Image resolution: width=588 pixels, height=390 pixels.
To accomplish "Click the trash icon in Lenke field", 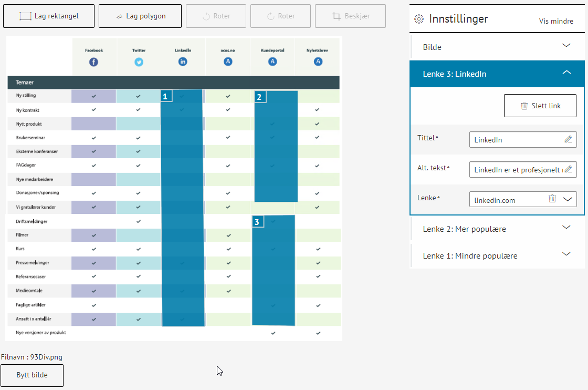I will point(552,199).
